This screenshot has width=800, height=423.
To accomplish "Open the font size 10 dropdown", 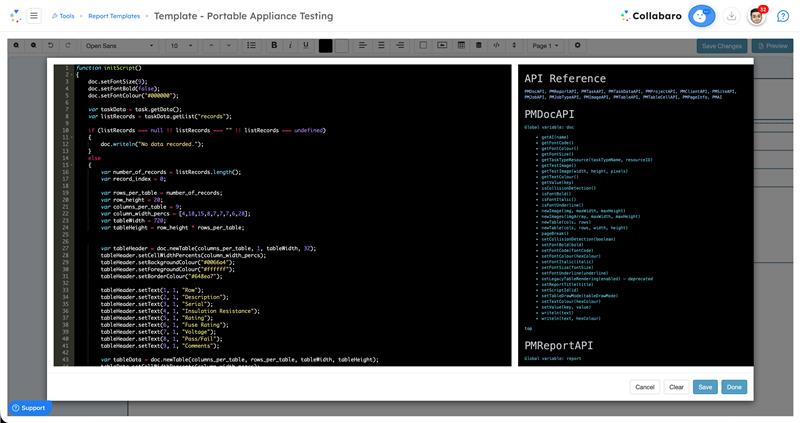I will pyautogui.click(x=182, y=45).
